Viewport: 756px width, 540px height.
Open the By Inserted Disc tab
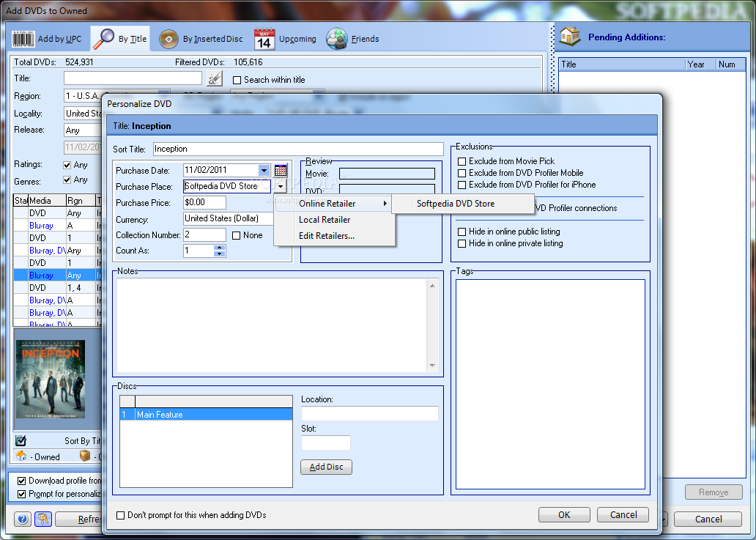201,39
